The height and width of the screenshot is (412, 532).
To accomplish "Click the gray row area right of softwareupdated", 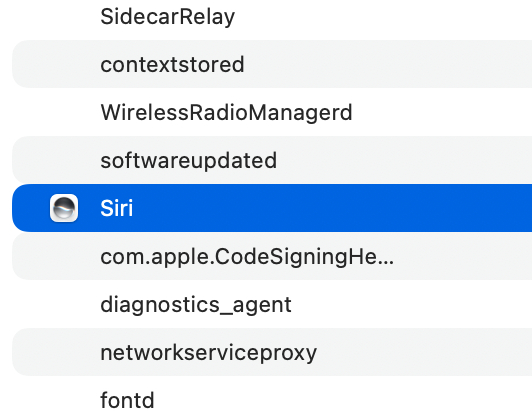I will [404, 160].
